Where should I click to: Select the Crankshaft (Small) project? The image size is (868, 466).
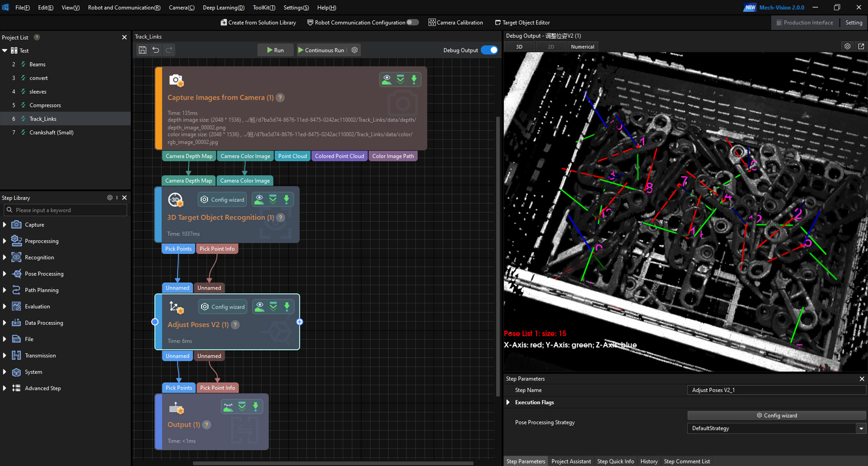point(51,133)
